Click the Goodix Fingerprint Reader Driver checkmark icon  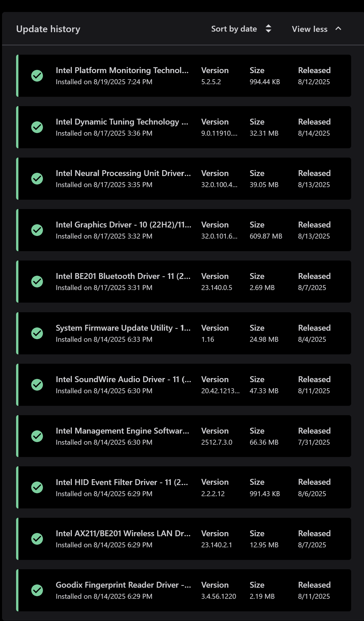[37, 590]
